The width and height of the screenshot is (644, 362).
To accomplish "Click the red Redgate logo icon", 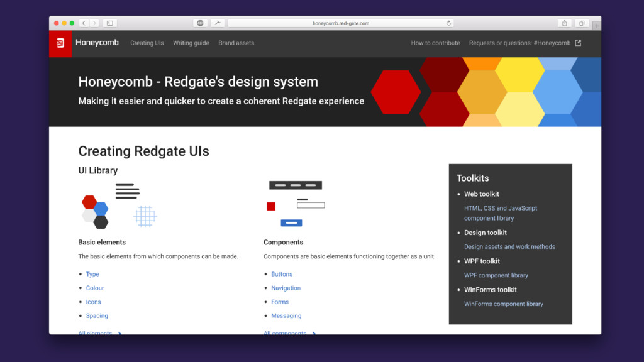I will (x=60, y=43).
